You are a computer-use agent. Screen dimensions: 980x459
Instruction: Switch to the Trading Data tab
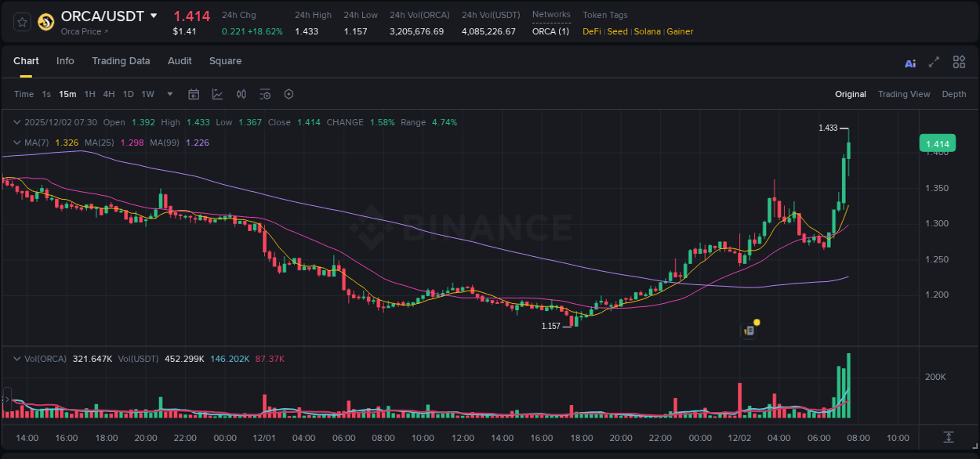click(x=121, y=61)
